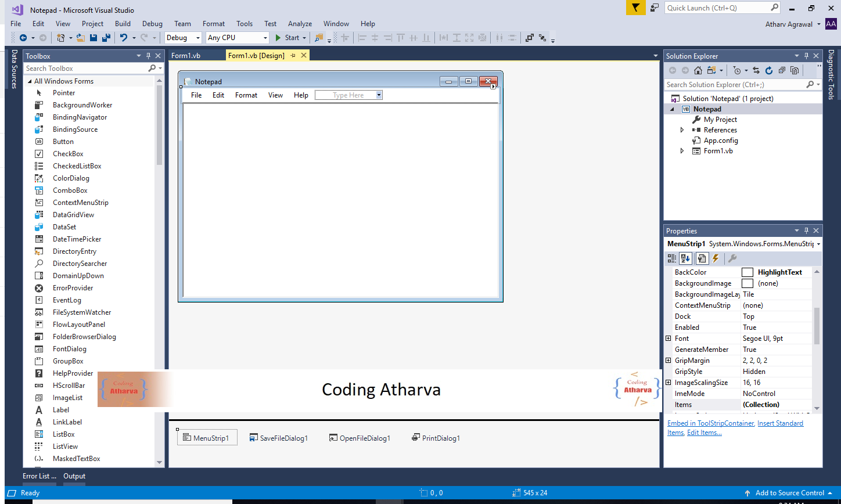Click the Properties grid scrollbar thumb

pyautogui.click(x=817, y=326)
